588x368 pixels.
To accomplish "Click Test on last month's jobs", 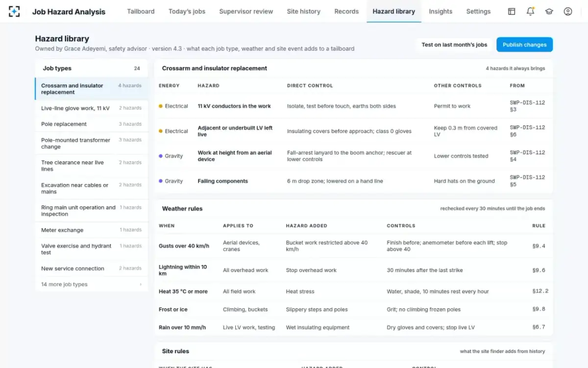I will pyautogui.click(x=454, y=45).
